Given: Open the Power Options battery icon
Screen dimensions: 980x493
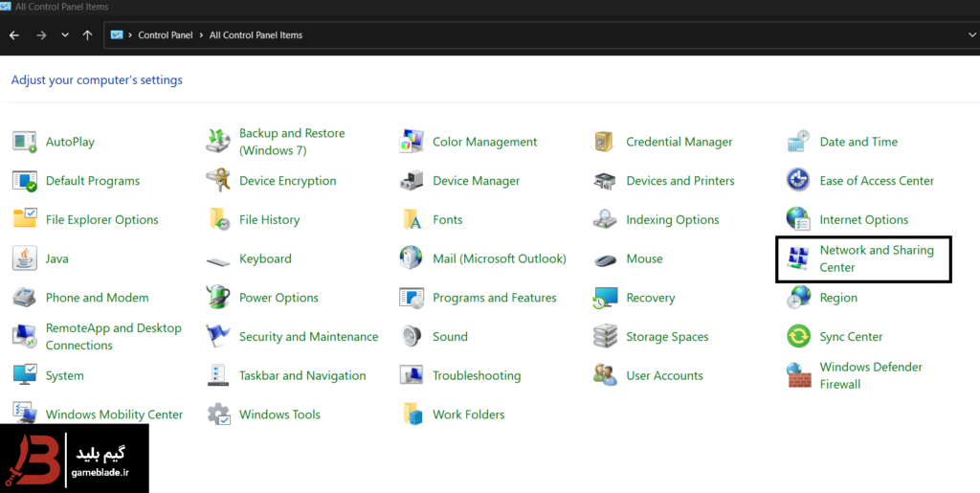Looking at the screenshot, I should click(218, 298).
